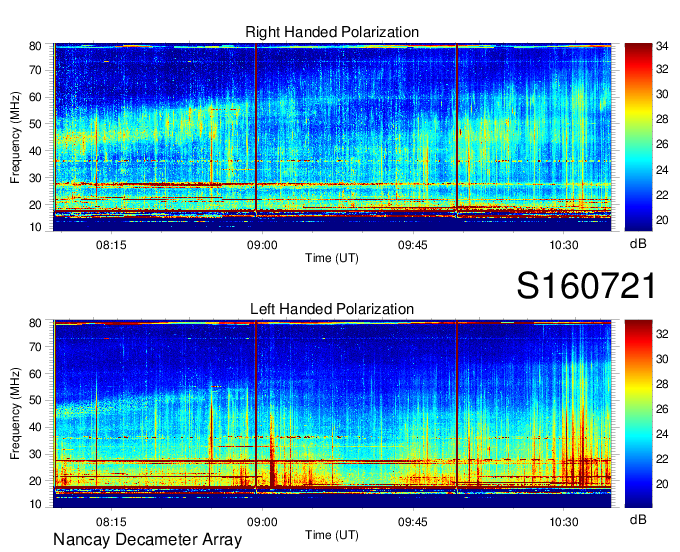This screenshot has height=552, width=680.
Task: Click the 60 MHz tick on Right Handed plot
Action: click(35, 97)
